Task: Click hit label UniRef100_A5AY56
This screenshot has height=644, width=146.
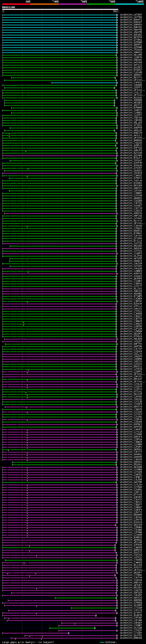Action: 131,30
